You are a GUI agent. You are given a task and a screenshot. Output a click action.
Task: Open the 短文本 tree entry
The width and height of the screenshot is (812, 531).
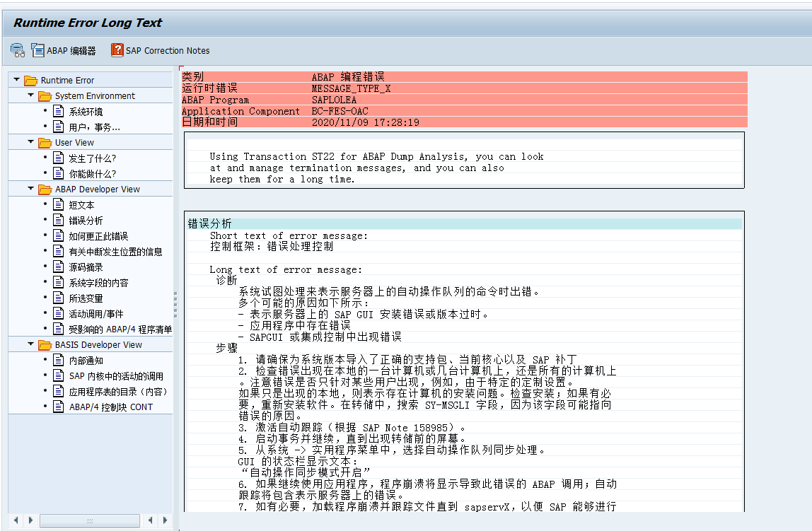[82, 205]
